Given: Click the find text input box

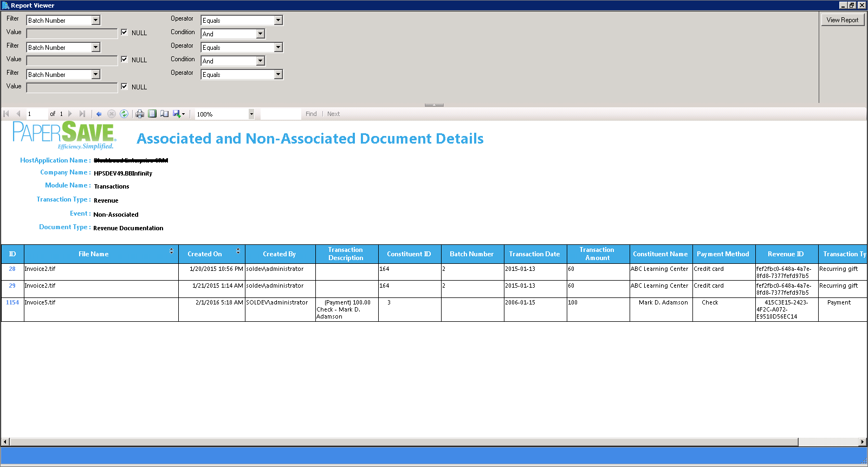Looking at the screenshot, I should pos(281,114).
